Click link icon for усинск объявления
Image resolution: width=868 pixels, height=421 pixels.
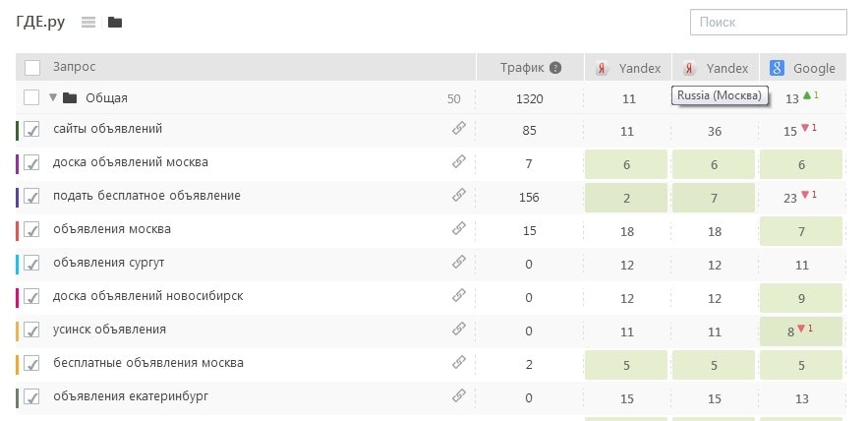458,330
